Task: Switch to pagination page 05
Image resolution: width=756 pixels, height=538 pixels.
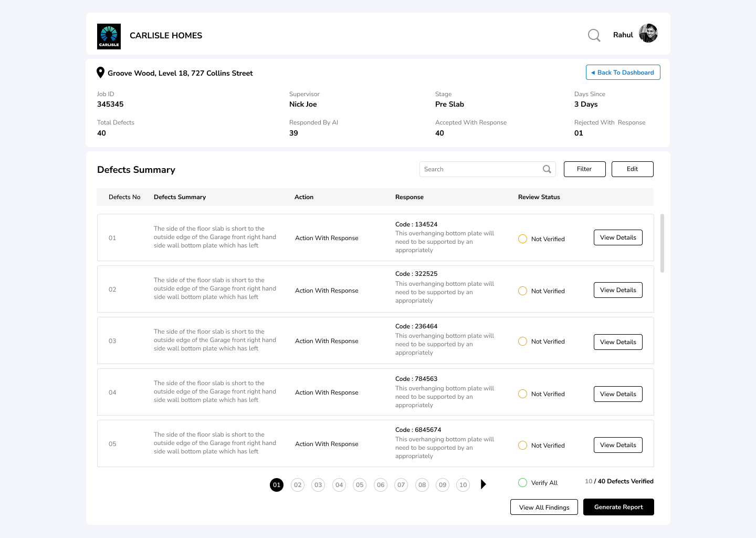Action: coord(360,484)
